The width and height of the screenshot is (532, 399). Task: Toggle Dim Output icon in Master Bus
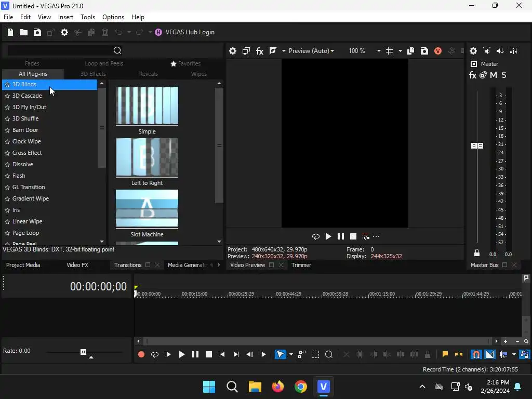[500, 51]
